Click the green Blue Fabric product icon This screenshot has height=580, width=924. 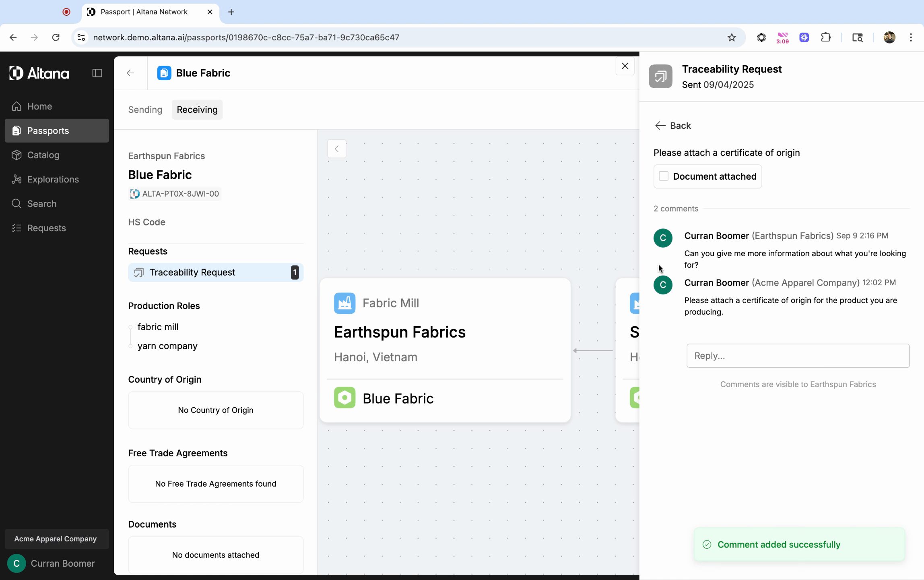(344, 398)
